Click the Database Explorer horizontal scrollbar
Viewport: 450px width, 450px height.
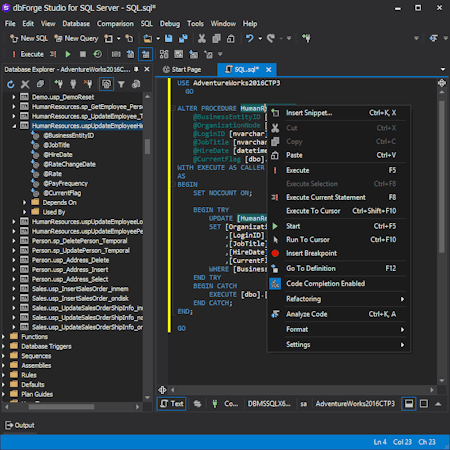pyautogui.click(x=61, y=407)
